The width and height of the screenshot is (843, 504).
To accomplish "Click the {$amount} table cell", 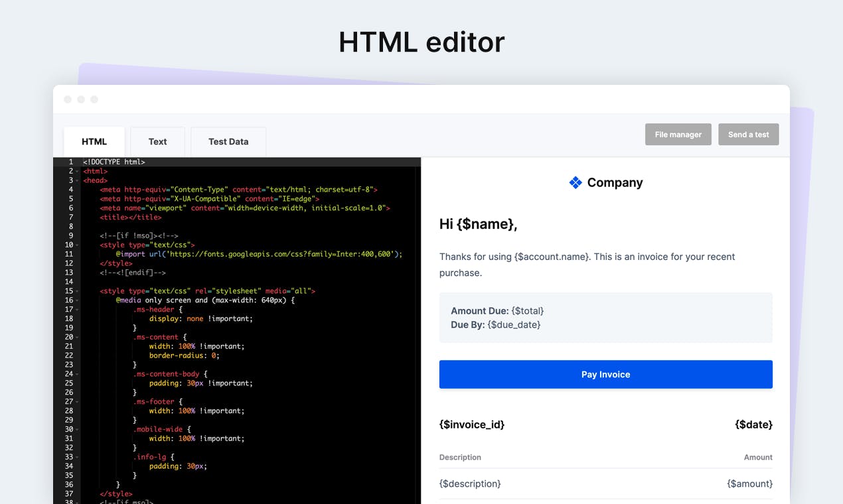I will [750, 484].
